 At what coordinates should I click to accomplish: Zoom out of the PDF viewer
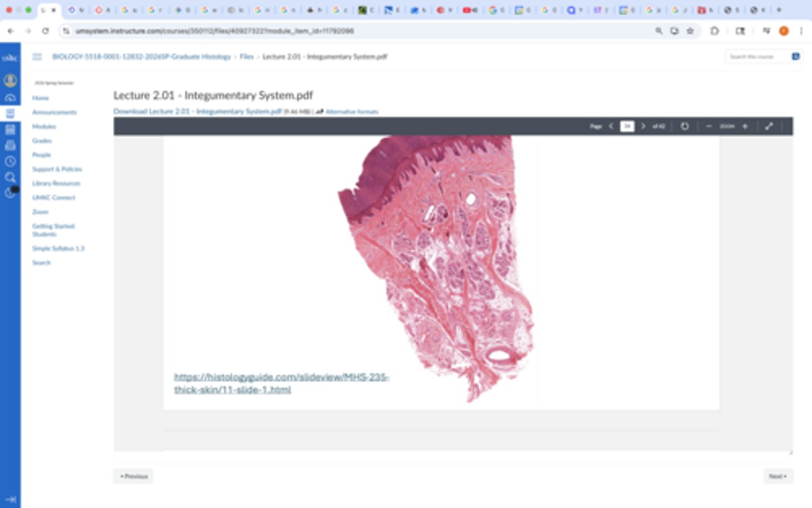point(709,126)
